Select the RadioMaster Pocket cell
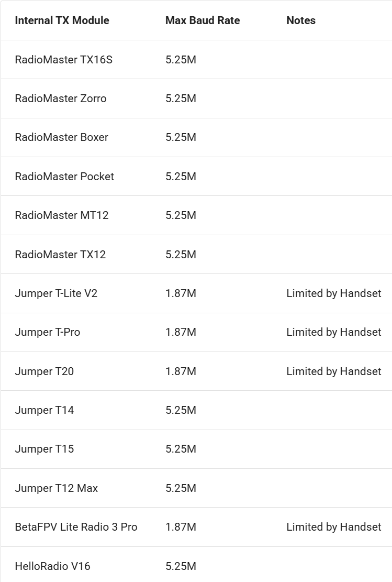392x582 pixels. [64, 177]
